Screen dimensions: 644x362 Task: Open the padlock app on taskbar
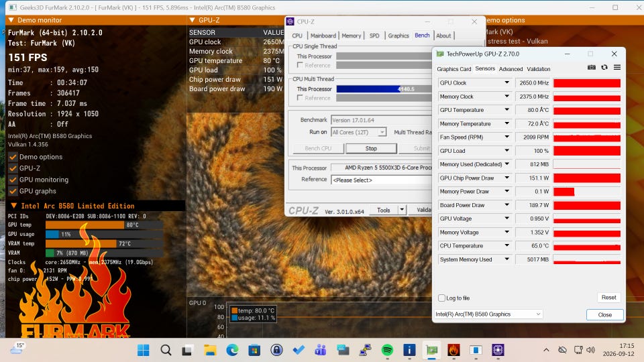(x=276, y=350)
